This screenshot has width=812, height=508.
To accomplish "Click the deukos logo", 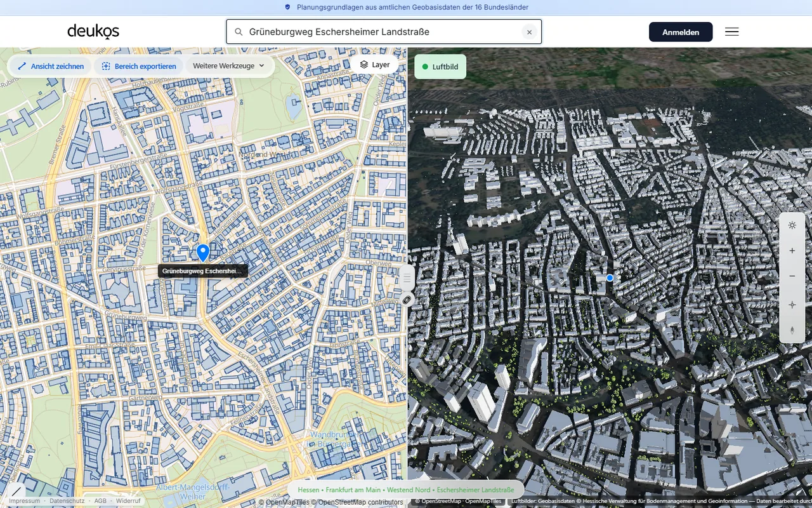I will [x=93, y=31].
